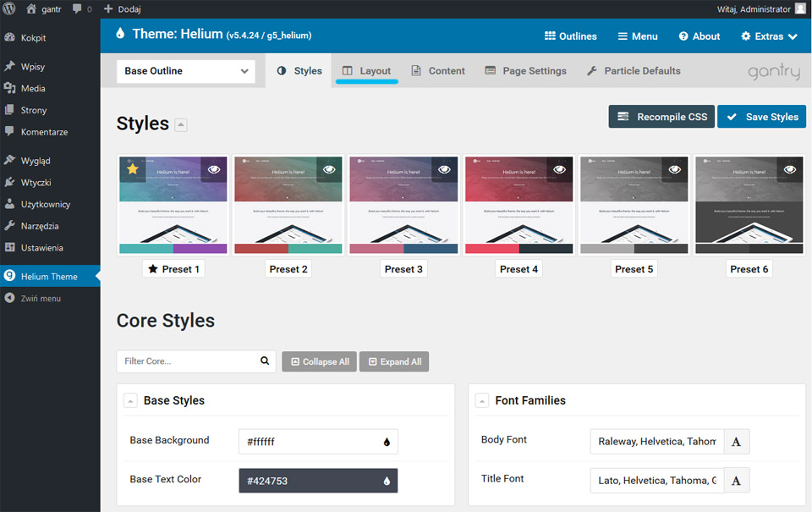
Task: Select the Preset 5 label button
Action: point(634,269)
